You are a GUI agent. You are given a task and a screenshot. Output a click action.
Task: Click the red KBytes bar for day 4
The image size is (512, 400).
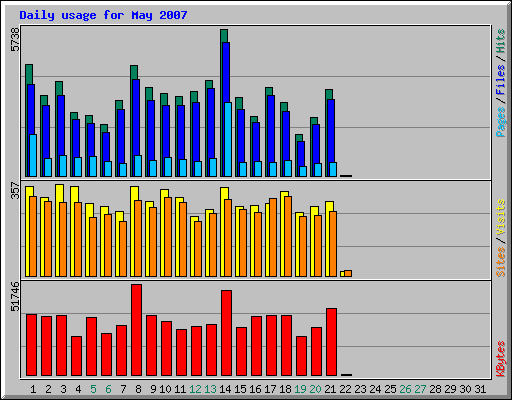[76, 356]
